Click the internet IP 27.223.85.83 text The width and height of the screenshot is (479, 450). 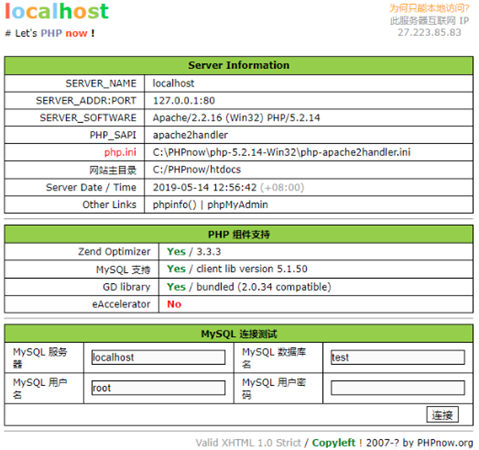pos(429,32)
